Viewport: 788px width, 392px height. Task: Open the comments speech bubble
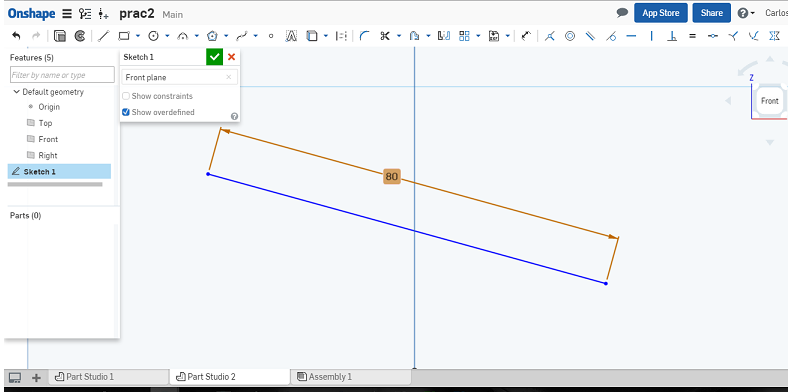[x=622, y=13]
